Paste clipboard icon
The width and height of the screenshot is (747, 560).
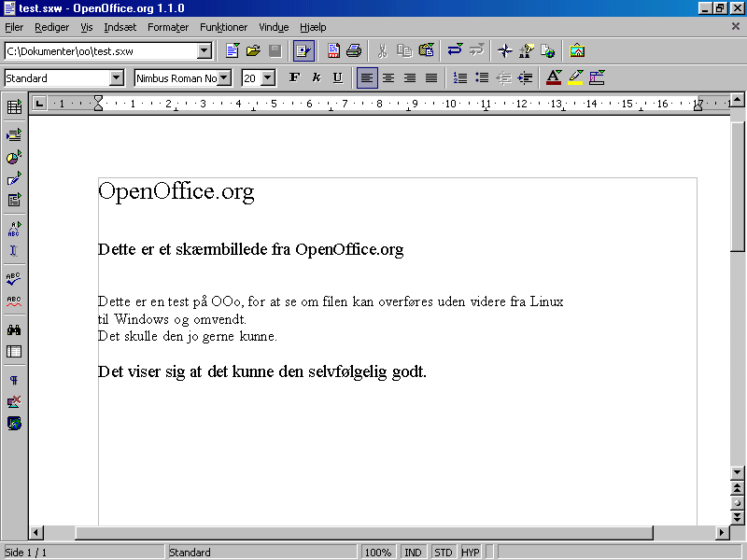(427, 50)
